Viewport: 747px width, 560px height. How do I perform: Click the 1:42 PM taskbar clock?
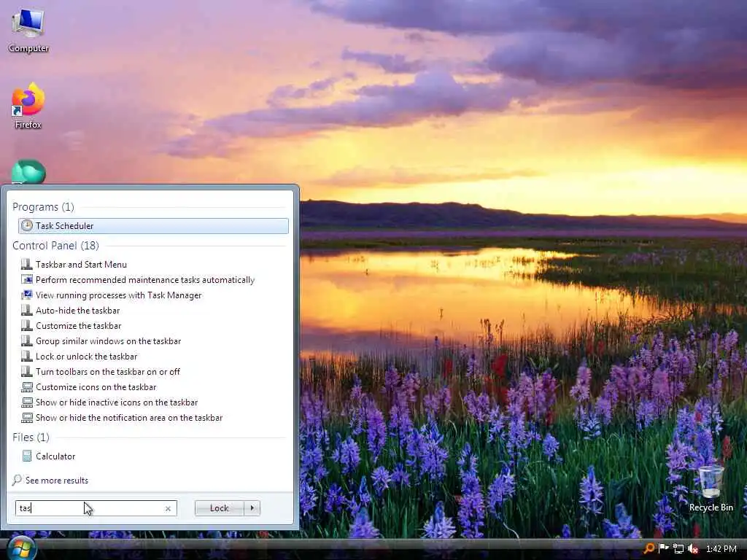[x=721, y=549]
